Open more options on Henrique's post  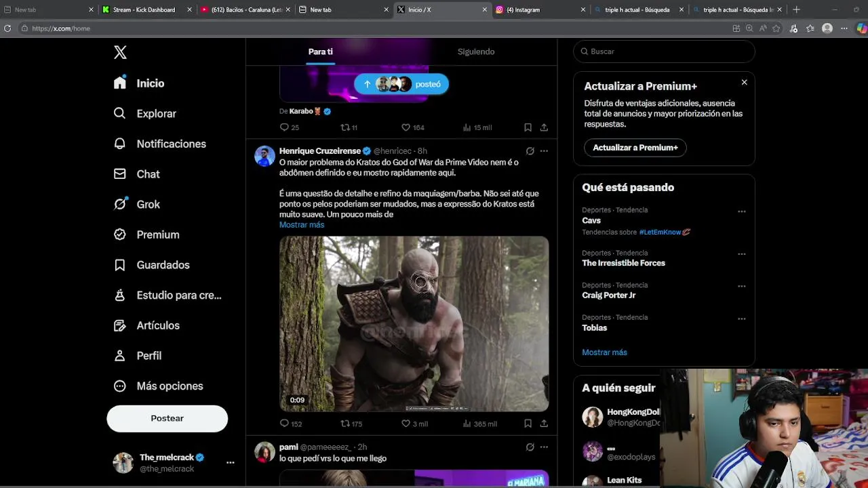[x=544, y=151]
